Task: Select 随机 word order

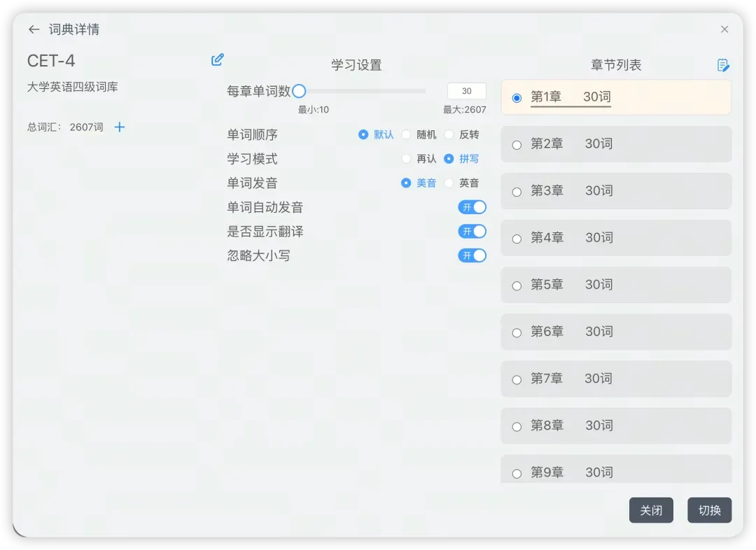Action: 419,134
